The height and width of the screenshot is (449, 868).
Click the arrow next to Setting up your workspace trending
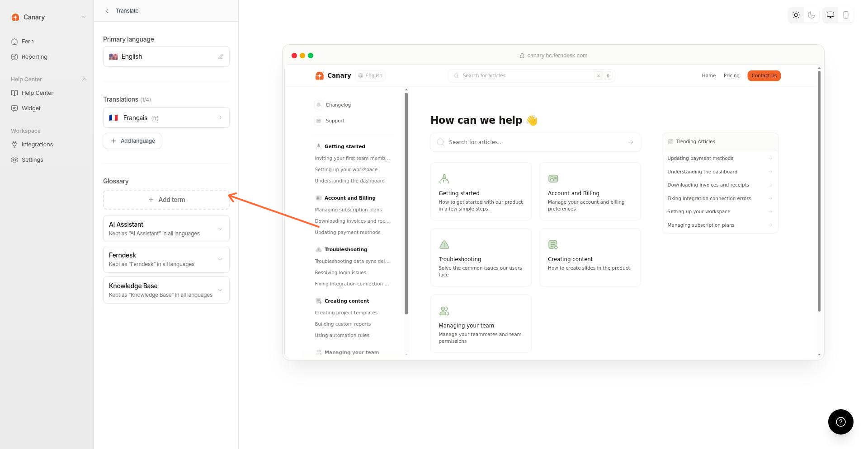[770, 212]
